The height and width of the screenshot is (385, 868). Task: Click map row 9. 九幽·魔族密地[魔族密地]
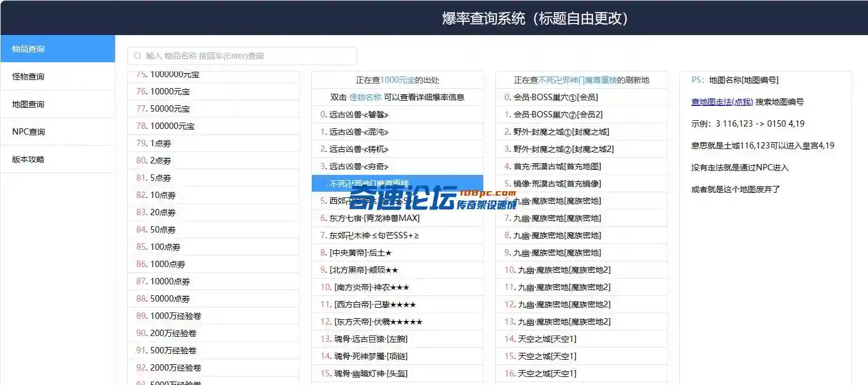pos(582,253)
